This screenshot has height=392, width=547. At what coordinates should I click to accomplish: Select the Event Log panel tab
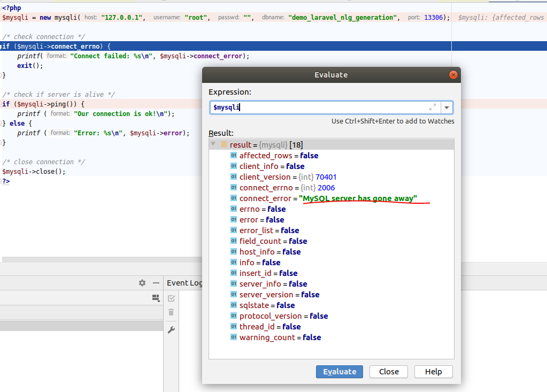click(184, 283)
